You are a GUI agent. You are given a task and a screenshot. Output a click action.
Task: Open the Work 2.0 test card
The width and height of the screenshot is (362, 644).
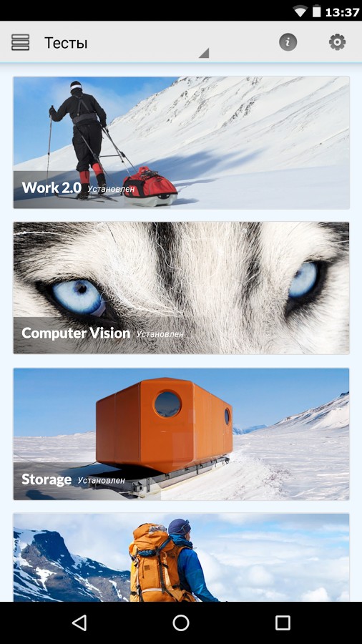[182, 142]
